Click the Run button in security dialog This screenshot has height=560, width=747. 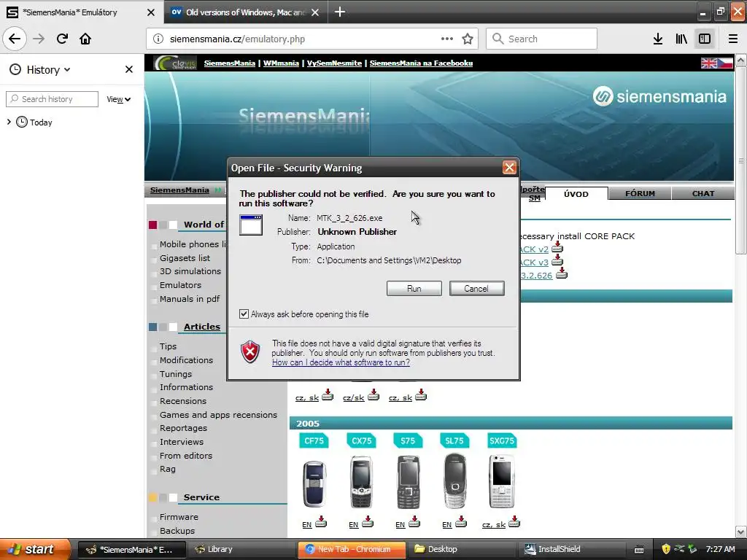click(414, 288)
